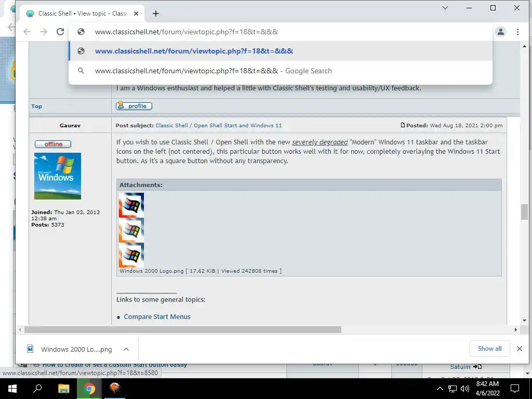The image size is (532, 399).
Task: Click Gaurav's Windows XP avatar image
Action: tap(58, 176)
